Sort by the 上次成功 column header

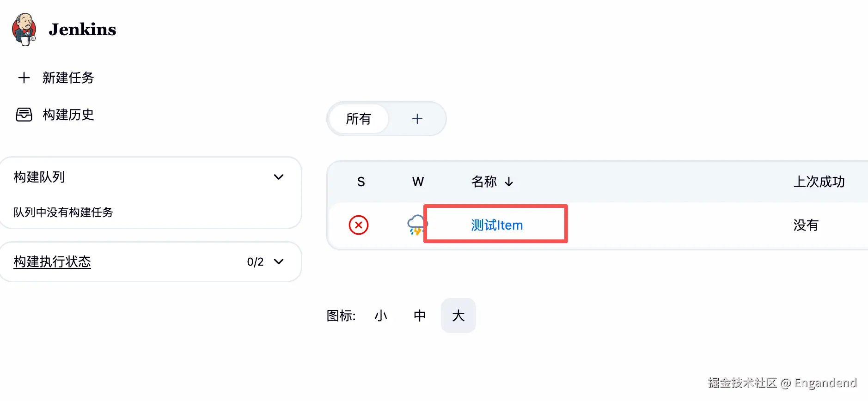point(819,182)
